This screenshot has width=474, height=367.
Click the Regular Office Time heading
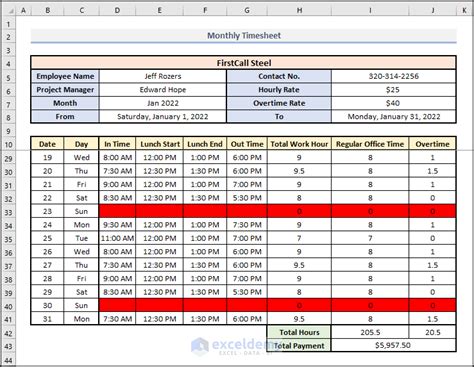tap(370, 144)
